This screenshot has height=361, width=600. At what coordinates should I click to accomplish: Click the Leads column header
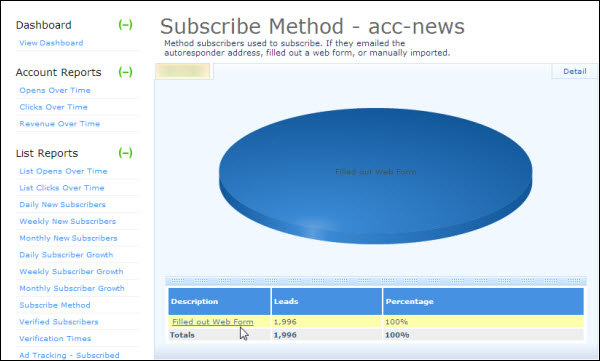pos(327,301)
